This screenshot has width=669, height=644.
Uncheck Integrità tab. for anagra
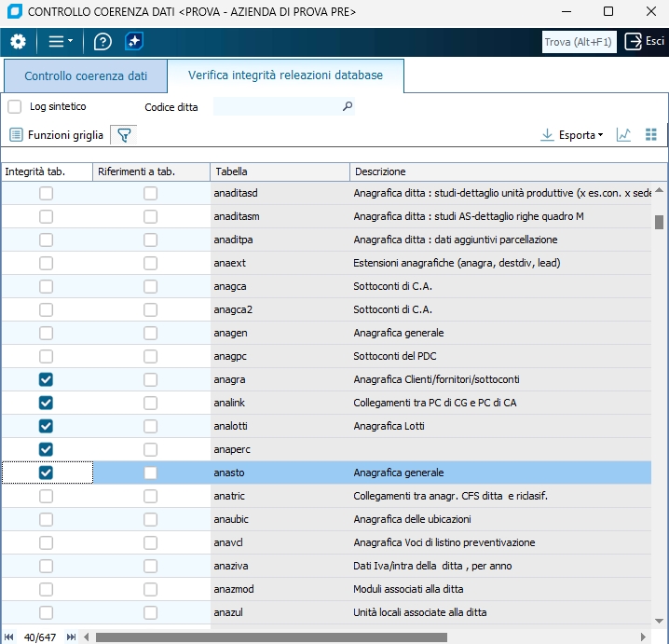(x=46, y=380)
